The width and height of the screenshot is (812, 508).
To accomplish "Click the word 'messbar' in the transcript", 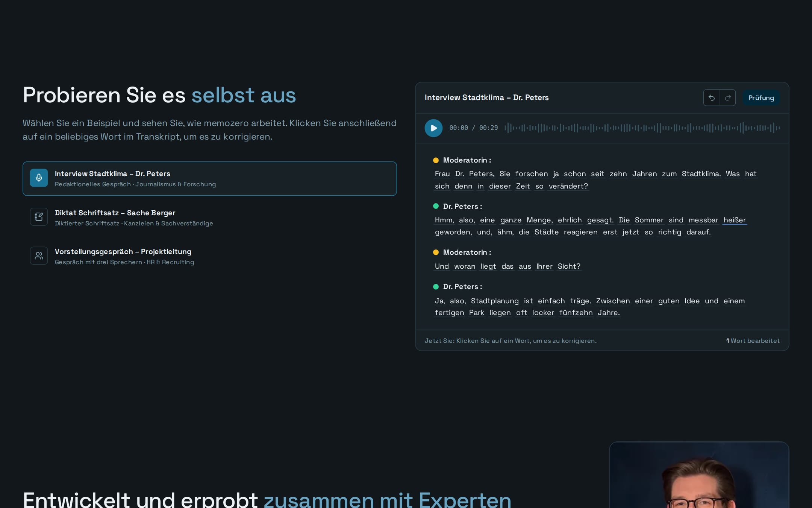I will click(703, 220).
